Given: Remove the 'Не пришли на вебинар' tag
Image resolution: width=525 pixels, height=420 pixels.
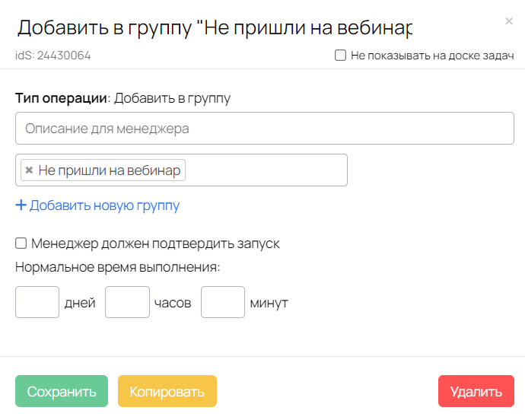Looking at the screenshot, I should point(29,170).
